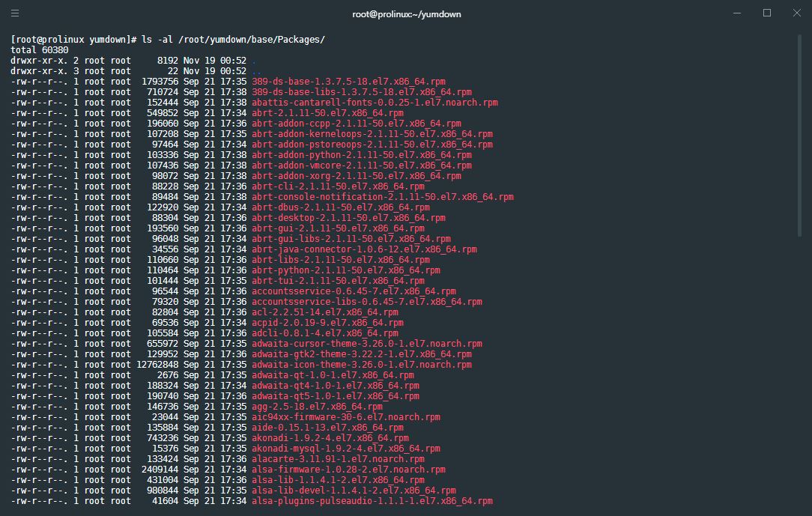Select aide-0.15.1-13.el7.x86_64.rpm filename
The height and width of the screenshot is (516, 812).
[327, 428]
